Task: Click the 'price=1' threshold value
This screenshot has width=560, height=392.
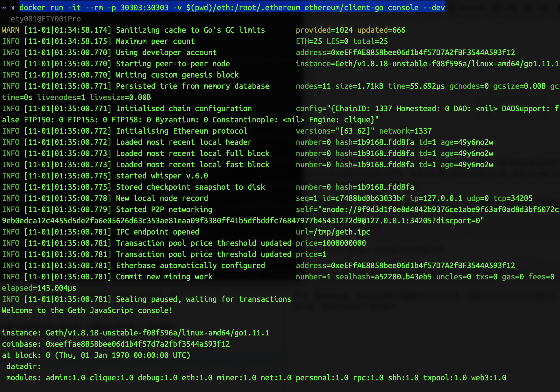Action: 311,255
